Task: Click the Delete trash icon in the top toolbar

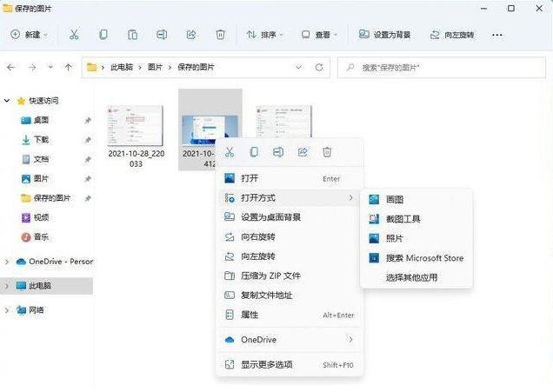Action: (x=220, y=35)
